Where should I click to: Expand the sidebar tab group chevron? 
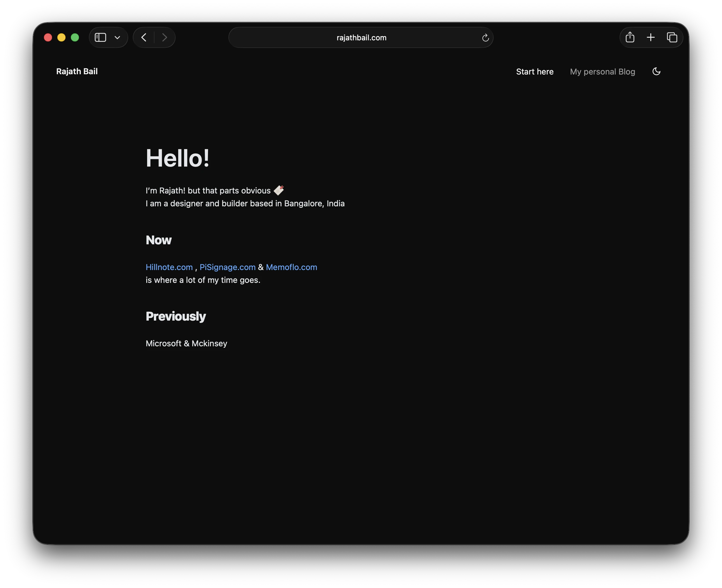(x=117, y=38)
